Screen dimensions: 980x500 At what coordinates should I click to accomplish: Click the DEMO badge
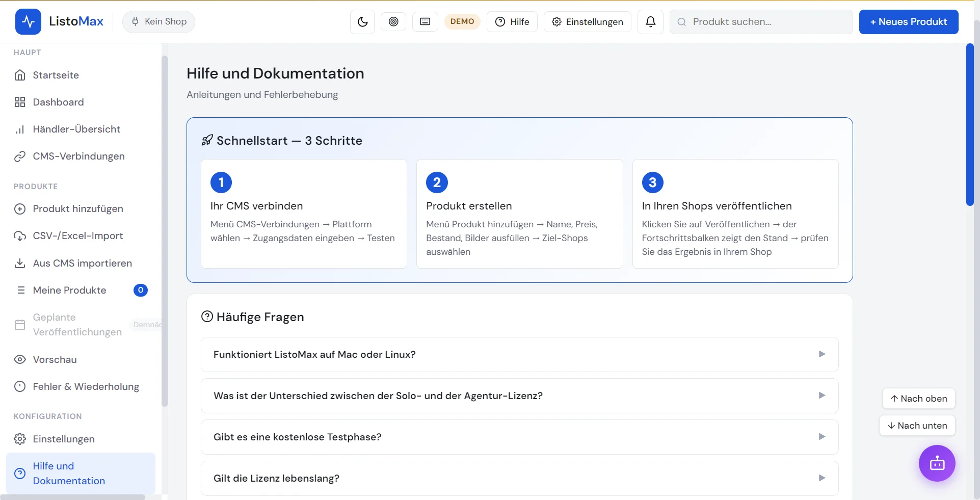coord(462,21)
